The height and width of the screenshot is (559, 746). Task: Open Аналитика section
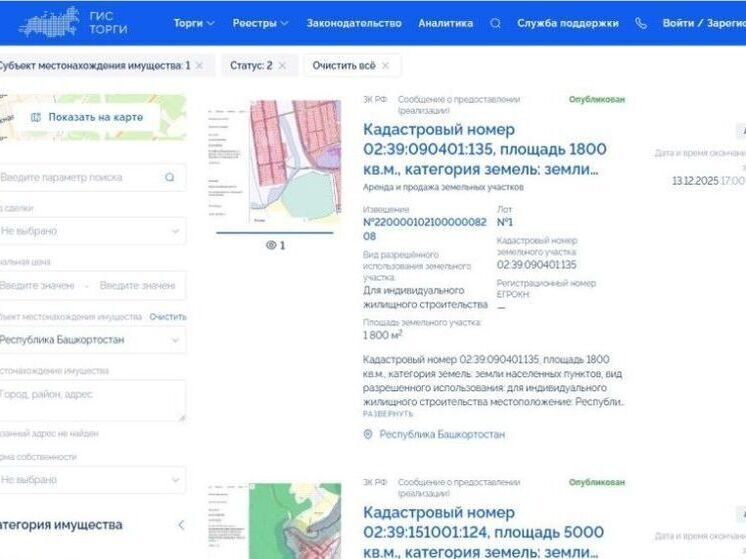(445, 23)
